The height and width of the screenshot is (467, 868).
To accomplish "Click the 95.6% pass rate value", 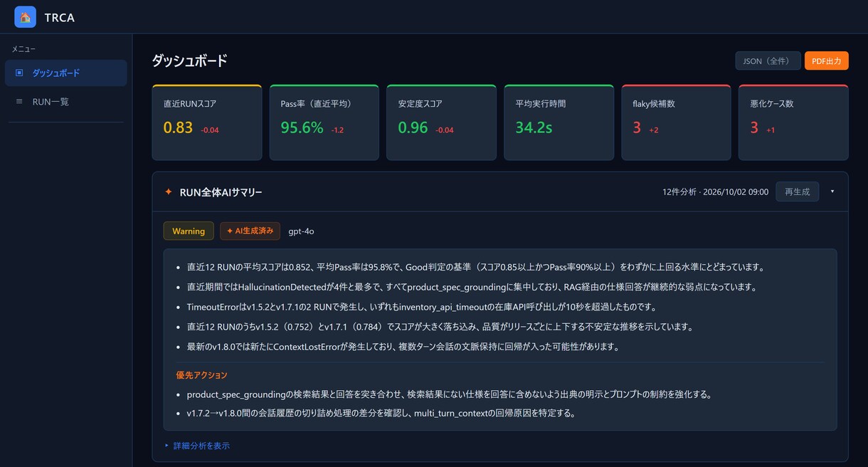I will pos(302,128).
